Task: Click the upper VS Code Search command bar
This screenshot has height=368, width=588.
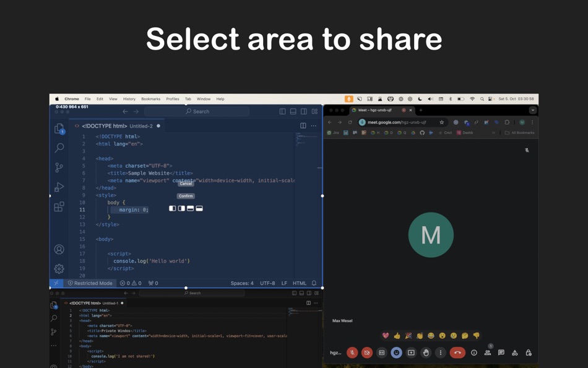Action: [x=197, y=112]
